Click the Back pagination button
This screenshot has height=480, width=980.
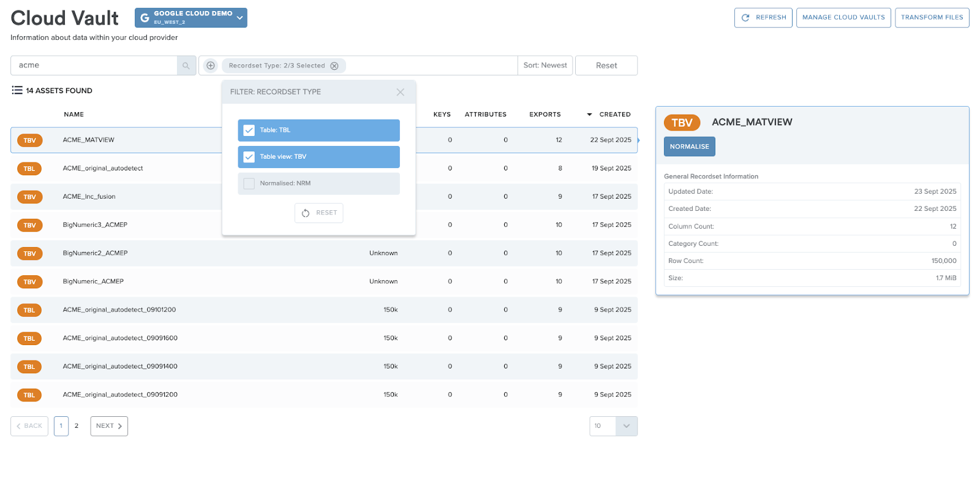click(29, 426)
